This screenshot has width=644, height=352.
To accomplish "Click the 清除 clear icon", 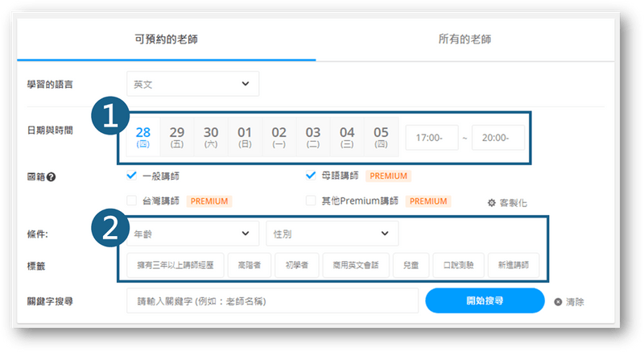I will click(x=558, y=302).
